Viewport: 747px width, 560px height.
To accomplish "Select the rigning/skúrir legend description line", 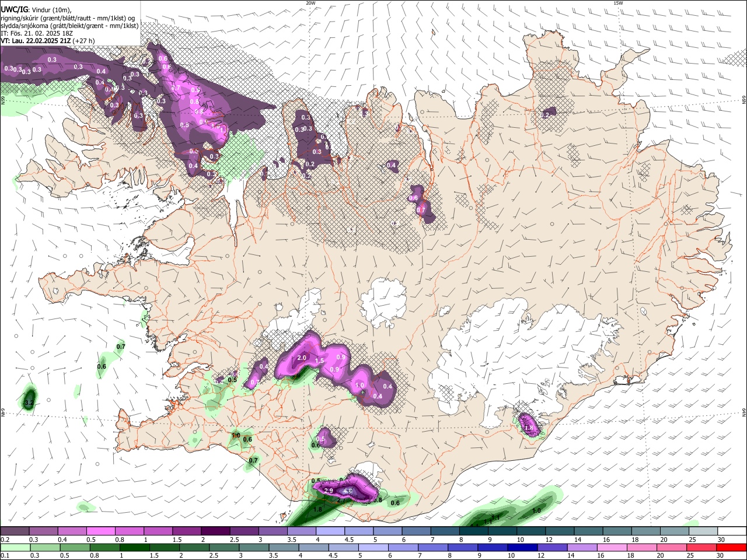I will click(68, 17).
